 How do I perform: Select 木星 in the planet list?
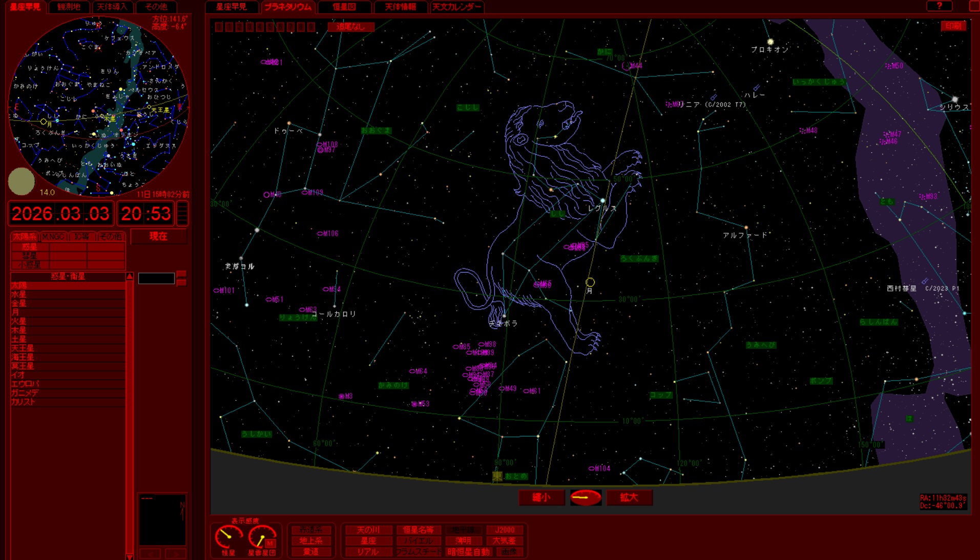click(x=18, y=330)
